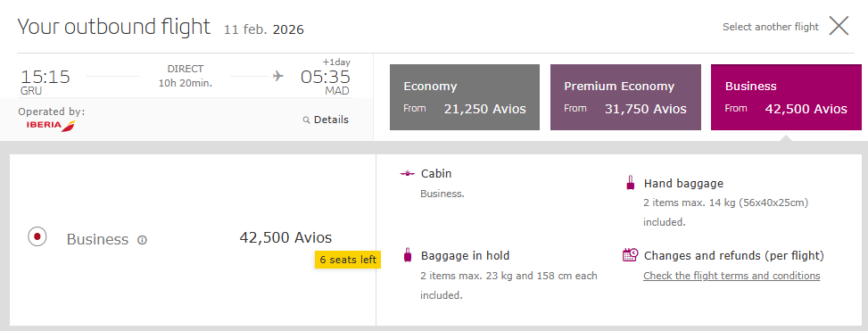The image size is (868, 331).
Task: Click the 05:35 MAD arrival time
Action: click(x=326, y=81)
